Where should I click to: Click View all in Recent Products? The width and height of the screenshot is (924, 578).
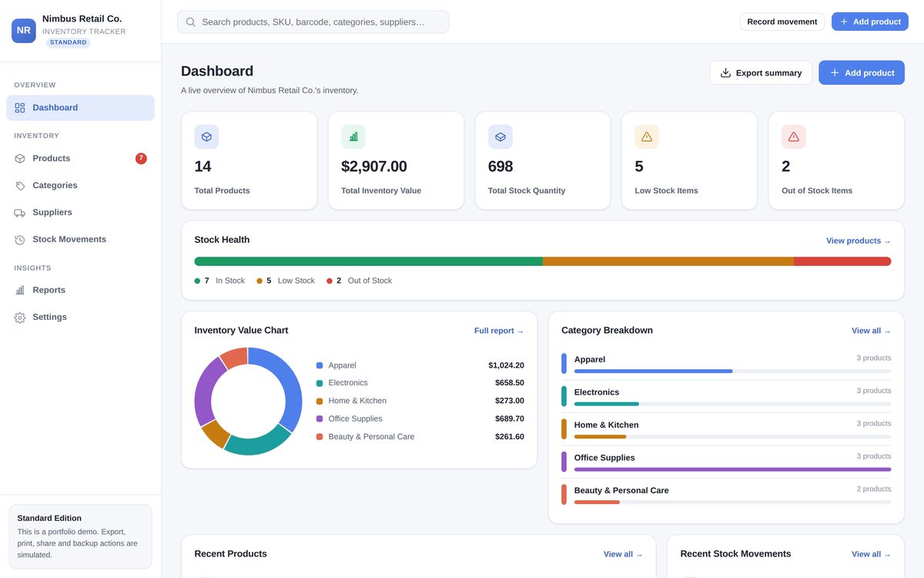(623, 554)
